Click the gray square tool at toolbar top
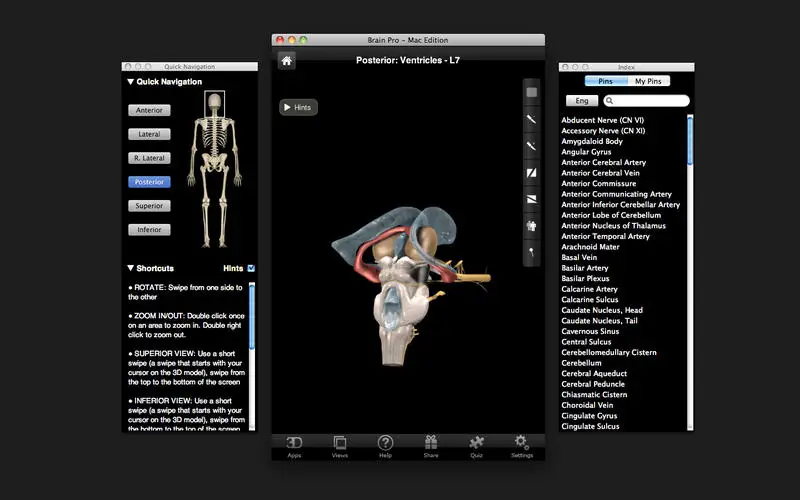Screen dimensions: 800x500 coord(531,92)
